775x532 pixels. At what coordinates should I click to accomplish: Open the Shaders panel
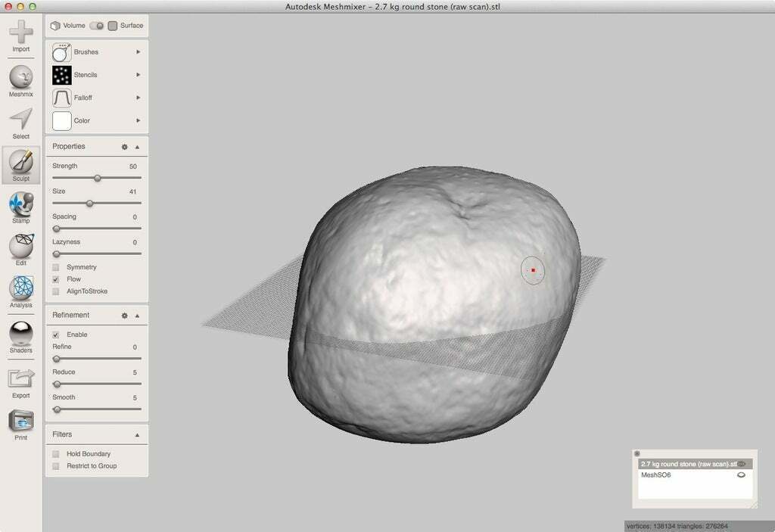pos(20,333)
